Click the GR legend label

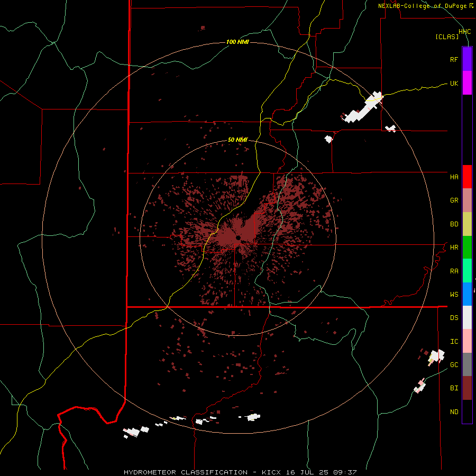coord(454,200)
